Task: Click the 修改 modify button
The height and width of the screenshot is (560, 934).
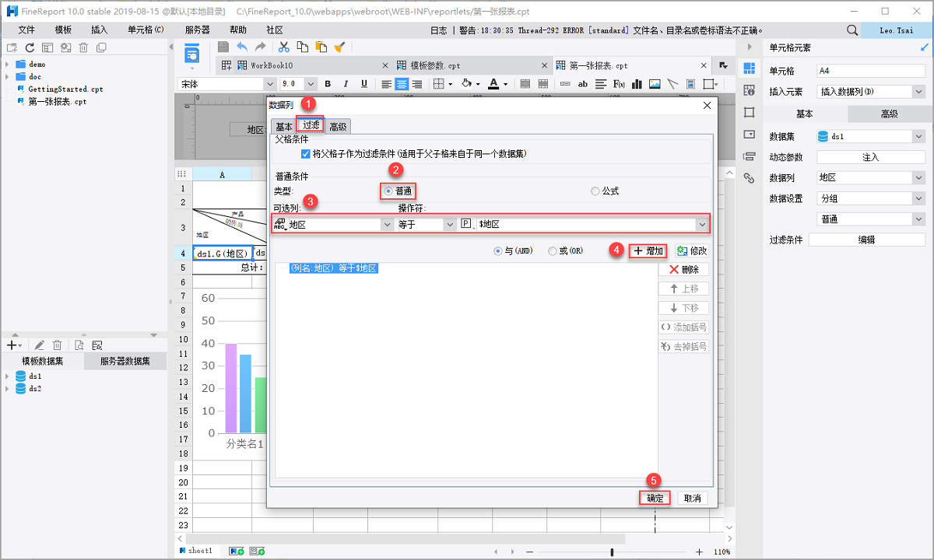Action: 691,250
